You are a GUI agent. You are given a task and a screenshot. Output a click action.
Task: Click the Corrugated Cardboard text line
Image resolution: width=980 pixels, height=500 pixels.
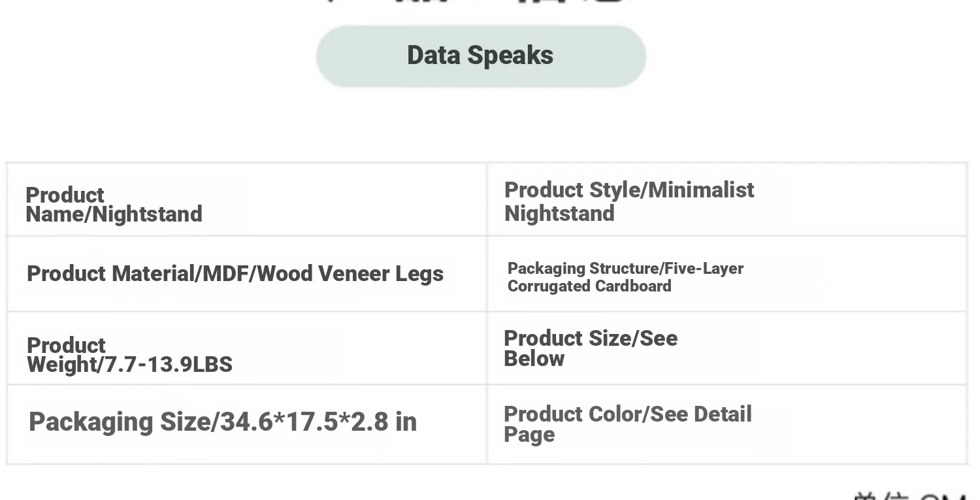(x=589, y=286)
